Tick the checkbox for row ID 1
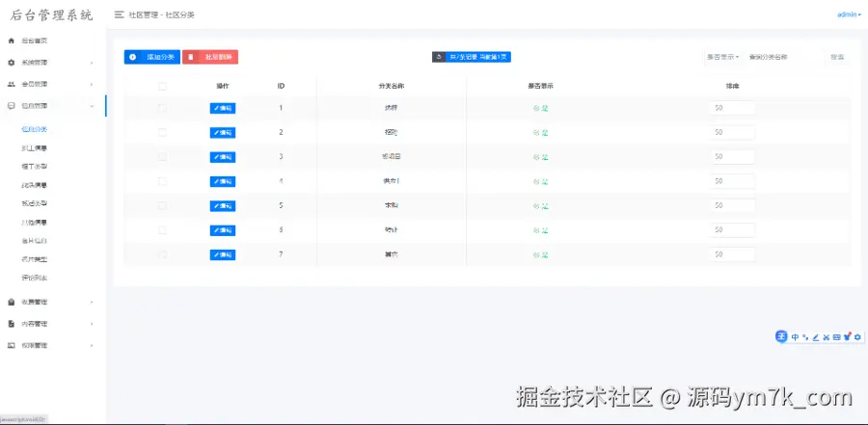This screenshot has height=425, width=868. pos(162,108)
